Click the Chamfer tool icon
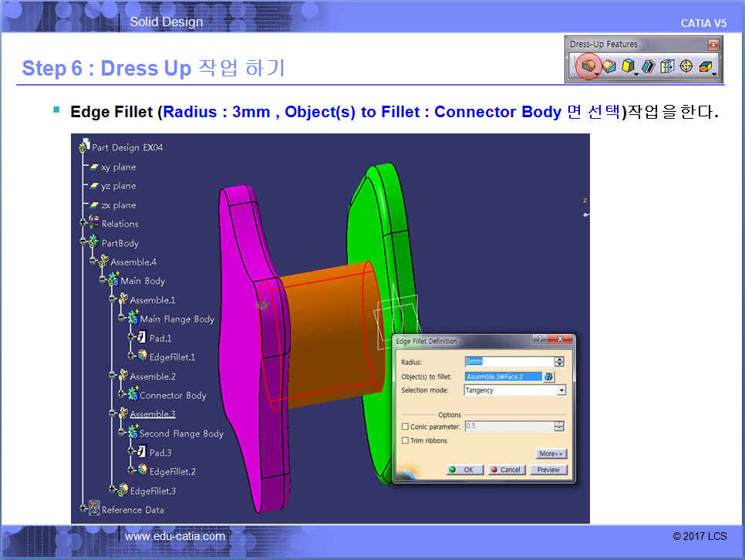The image size is (745, 560). (x=609, y=67)
